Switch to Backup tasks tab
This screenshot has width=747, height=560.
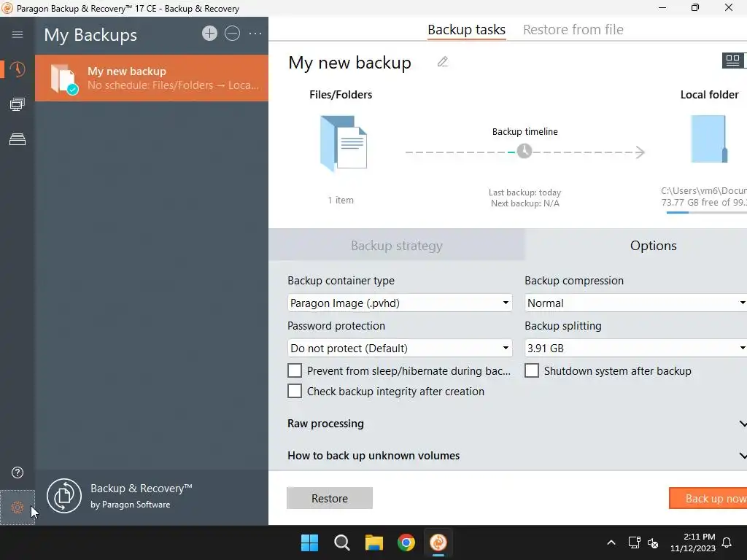click(x=466, y=29)
